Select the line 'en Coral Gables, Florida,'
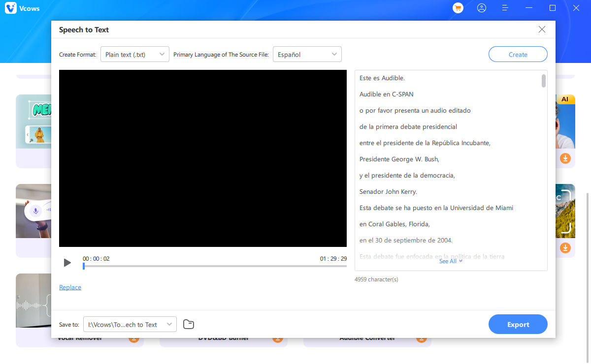This screenshot has height=364, width=591. coord(395,224)
